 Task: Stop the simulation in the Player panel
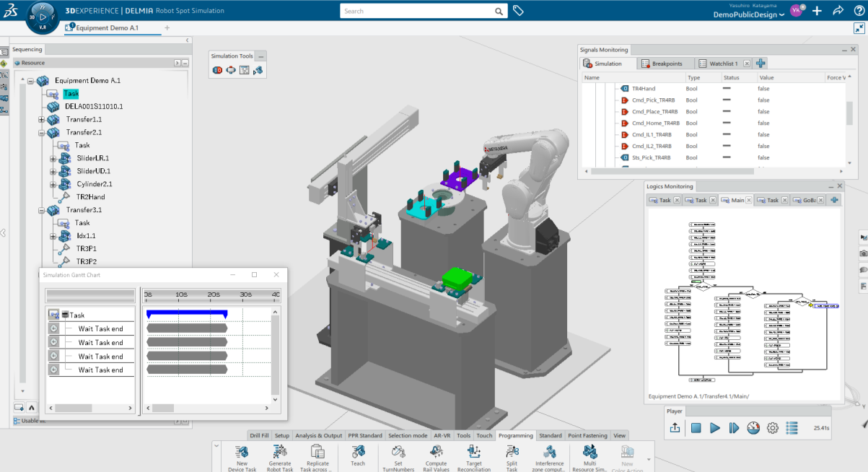696,428
